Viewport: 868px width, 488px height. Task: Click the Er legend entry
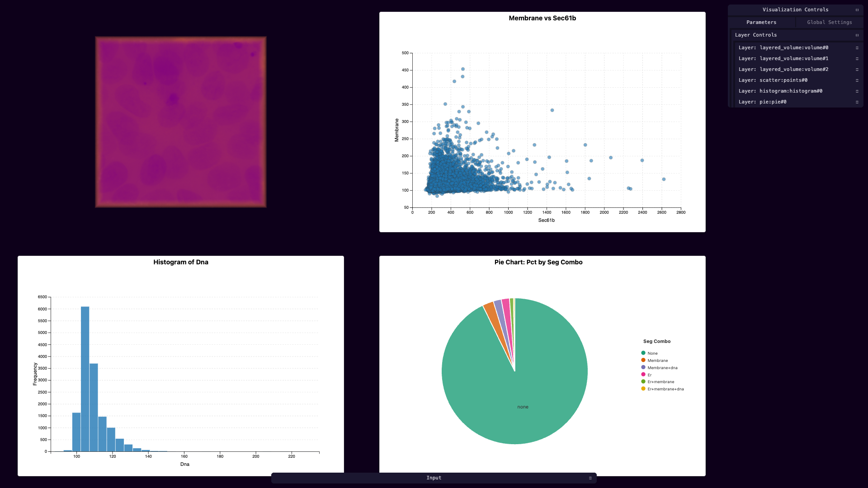click(x=646, y=375)
